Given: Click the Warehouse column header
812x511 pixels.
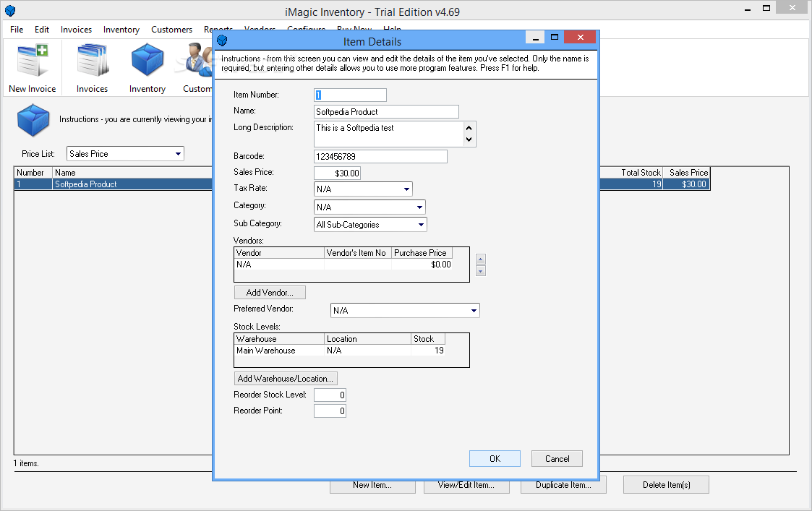Looking at the screenshot, I should 280,339.
